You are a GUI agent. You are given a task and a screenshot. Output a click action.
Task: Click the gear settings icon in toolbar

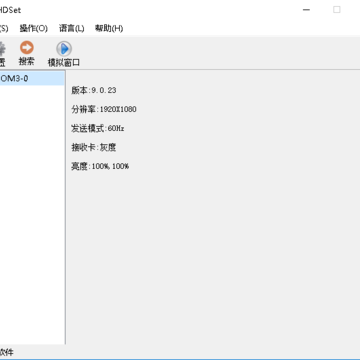(x=2, y=49)
